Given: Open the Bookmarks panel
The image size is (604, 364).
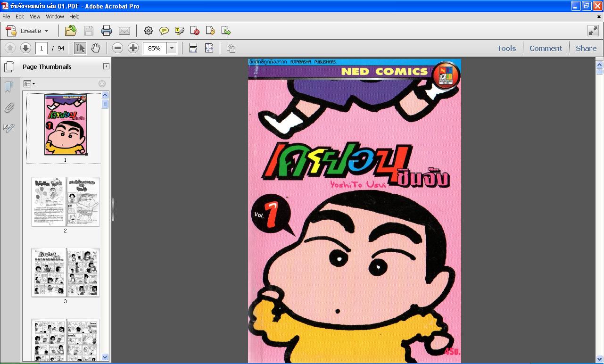Looking at the screenshot, I should pyautogui.click(x=8, y=87).
